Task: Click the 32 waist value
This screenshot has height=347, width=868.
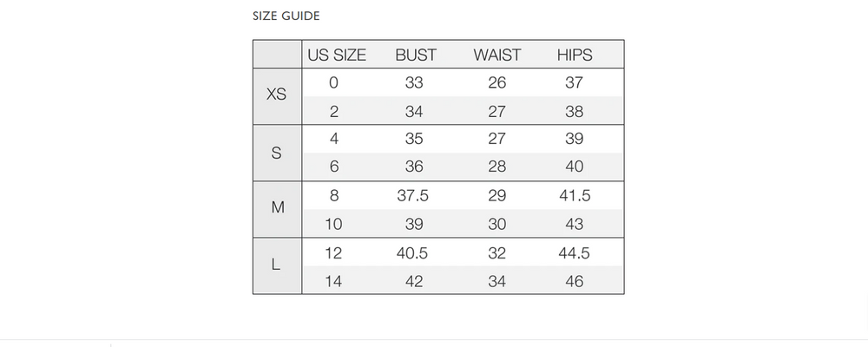Action: (x=497, y=253)
